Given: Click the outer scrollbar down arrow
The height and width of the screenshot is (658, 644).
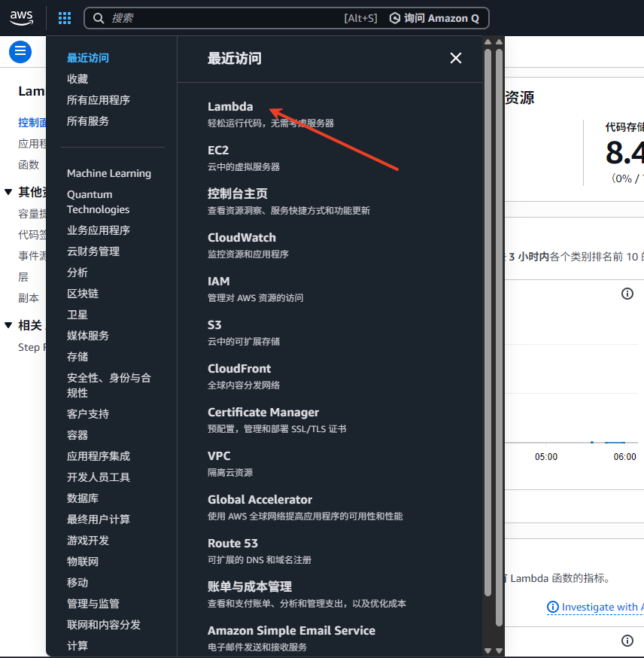Looking at the screenshot, I should pos(499,651).
